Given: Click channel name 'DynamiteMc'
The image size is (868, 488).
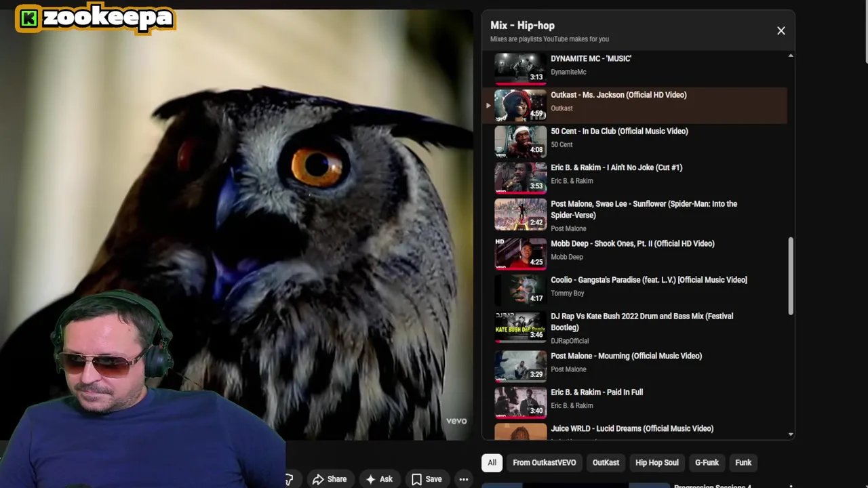Looking at the screenshot, I should [x=568, y=72].
